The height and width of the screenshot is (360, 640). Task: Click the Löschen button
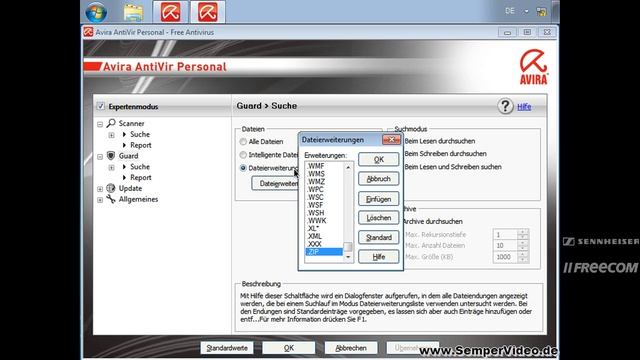tap(378, 218)
